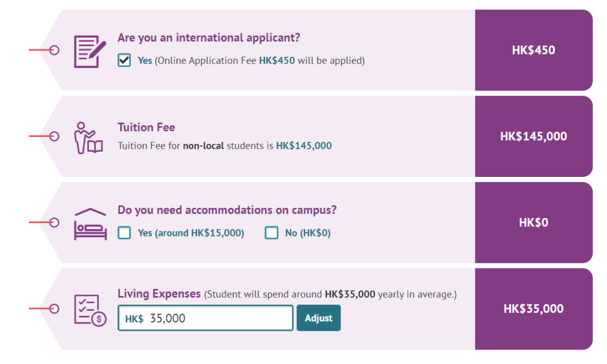Screen dimensions: 607x364
Task: Click the teacher with book tuition icon
Action: [x=88, y=138]
